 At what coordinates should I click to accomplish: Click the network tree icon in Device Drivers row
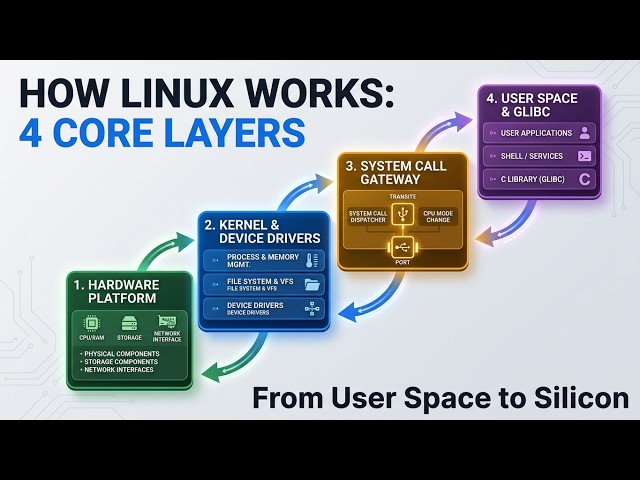coord(312,309)
